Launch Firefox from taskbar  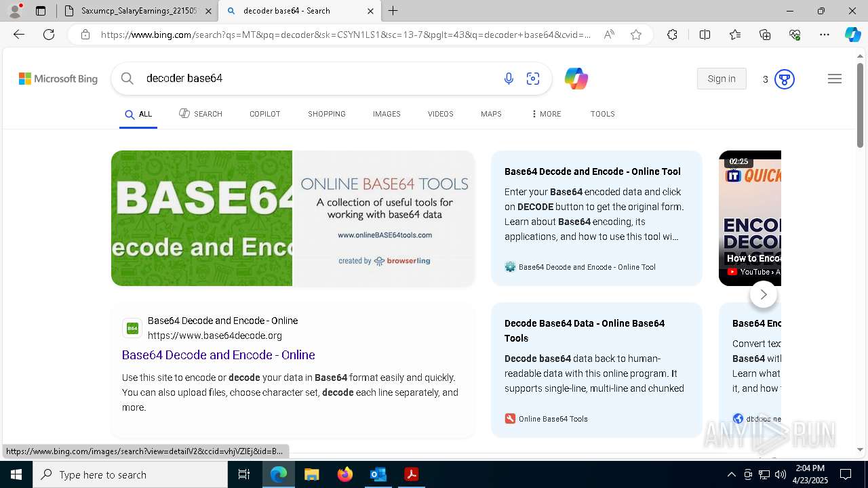(344, 474)
